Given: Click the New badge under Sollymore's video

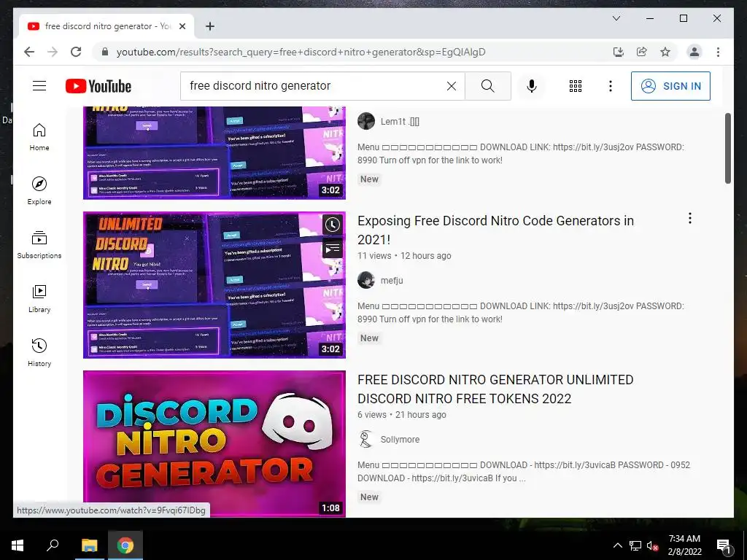Looking at the screenshot, I should click(x=369, y=497).
